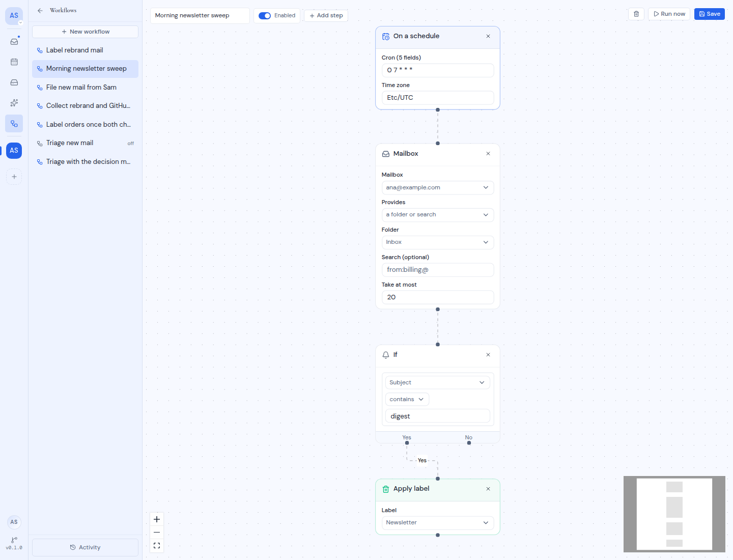This screenshot has height=560, width=733.
Task: Select the highlighted workflows icon in left rail
Action: 14,124
